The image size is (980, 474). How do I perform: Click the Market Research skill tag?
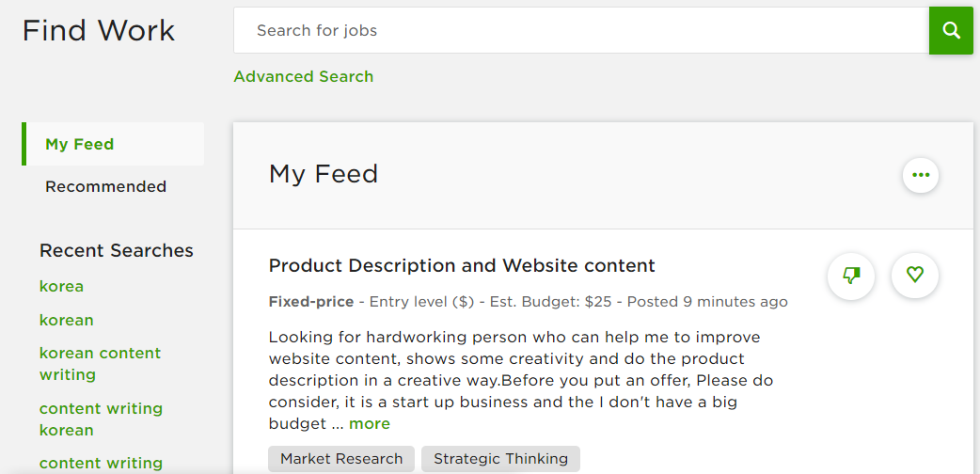tap(341, 459)
